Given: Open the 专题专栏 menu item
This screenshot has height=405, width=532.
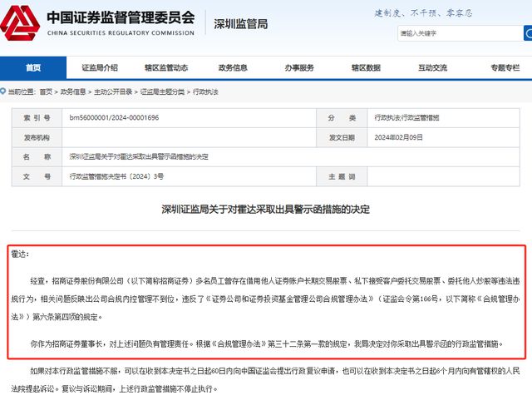Looking at the screenshot, I should point(505,67).
